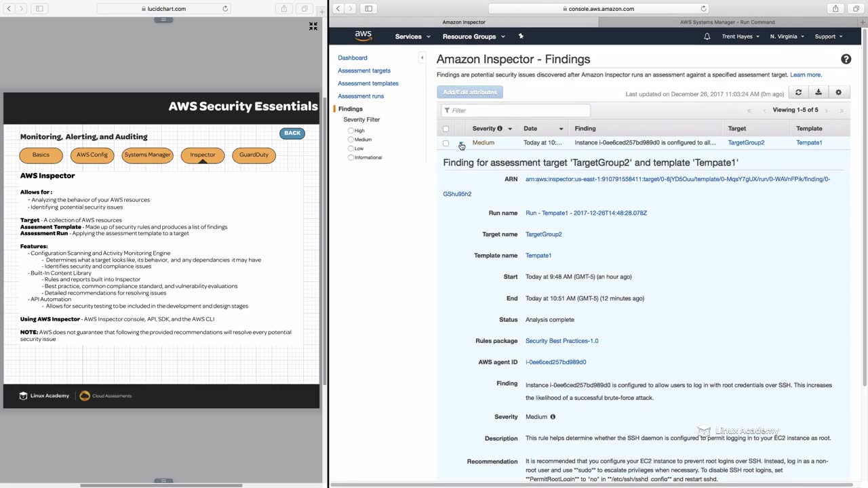Sort findings by Date column arrow

(561, 129)
